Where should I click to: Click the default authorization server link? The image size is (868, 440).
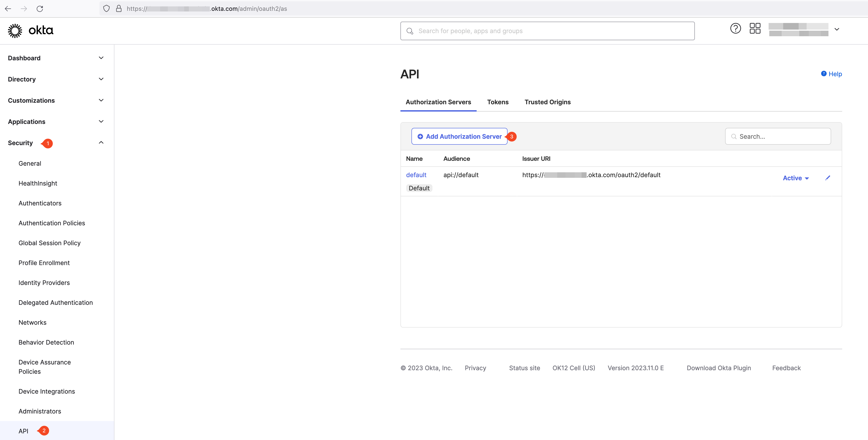(416, 174)
